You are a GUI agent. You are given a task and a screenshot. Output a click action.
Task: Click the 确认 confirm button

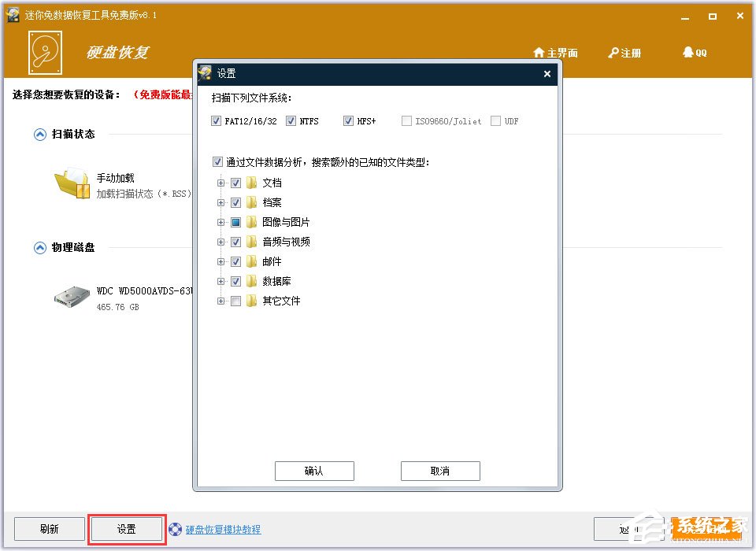[314, 471]
